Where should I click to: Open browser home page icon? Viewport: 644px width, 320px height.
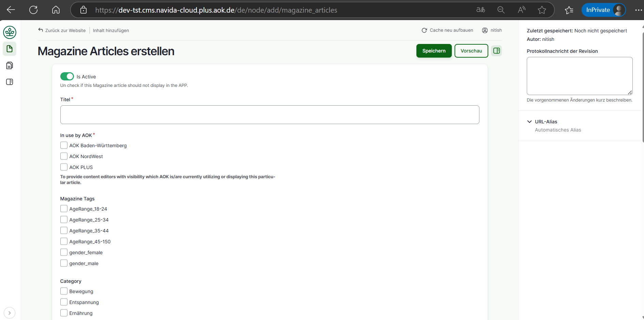[56, 10]
